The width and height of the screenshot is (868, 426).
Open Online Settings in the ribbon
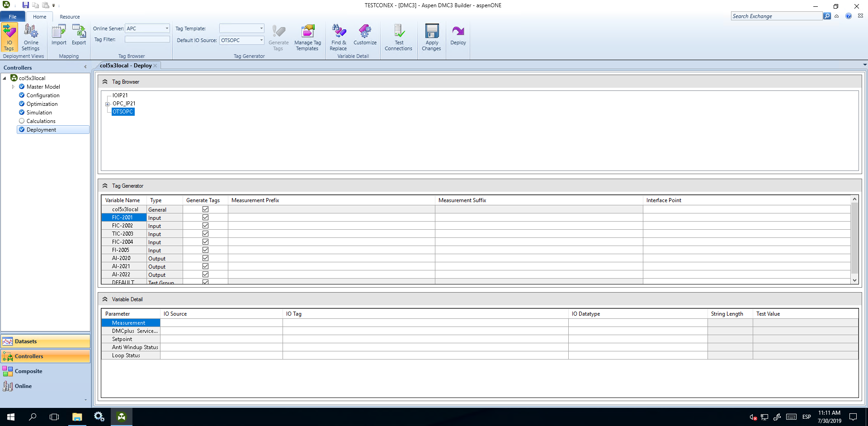[x=31, y=38]
